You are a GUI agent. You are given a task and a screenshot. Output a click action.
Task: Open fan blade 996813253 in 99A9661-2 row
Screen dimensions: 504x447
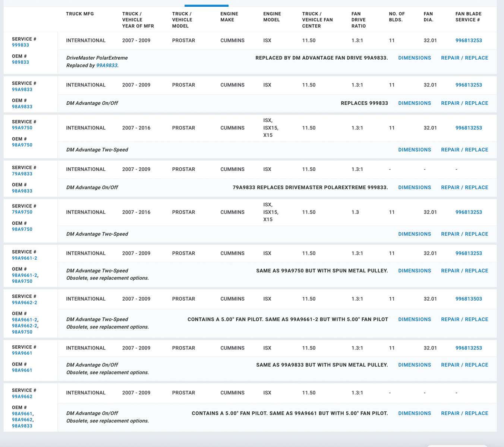coord(469,253)
